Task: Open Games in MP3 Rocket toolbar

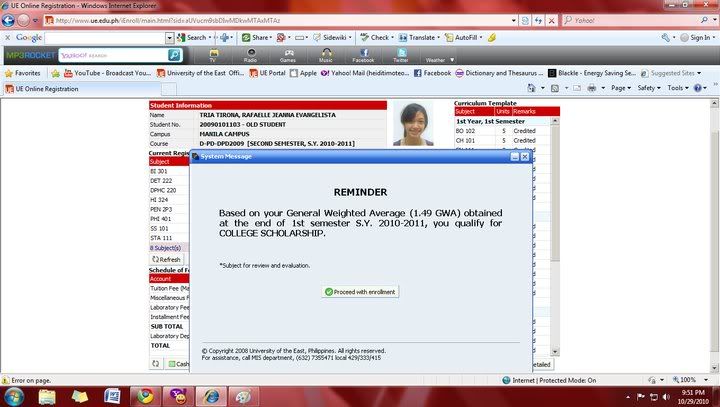Action: pyautogui.click(x=288, y=55)
